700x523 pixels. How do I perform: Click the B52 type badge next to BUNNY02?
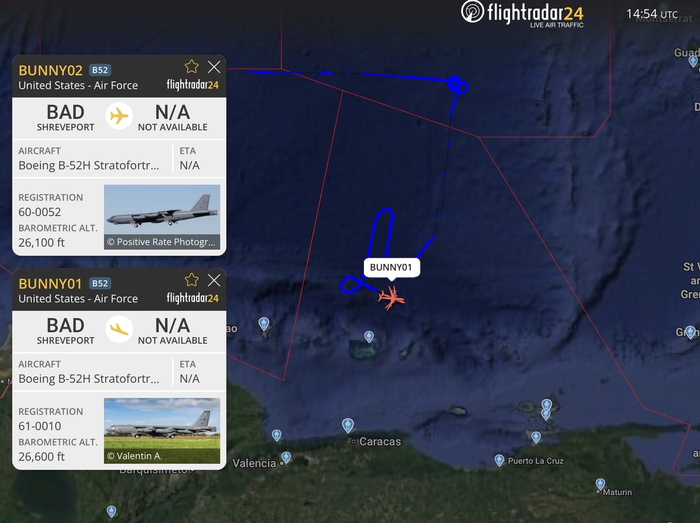(100, 70)
